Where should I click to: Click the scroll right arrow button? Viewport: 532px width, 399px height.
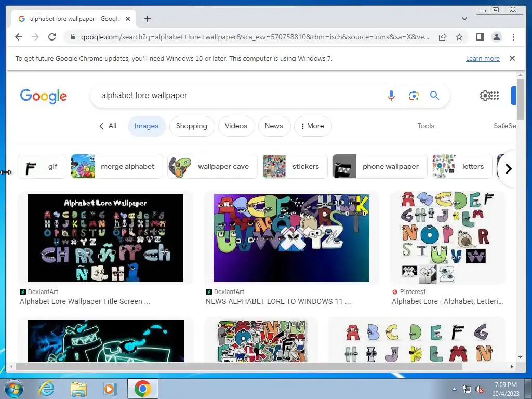point(512,366)
